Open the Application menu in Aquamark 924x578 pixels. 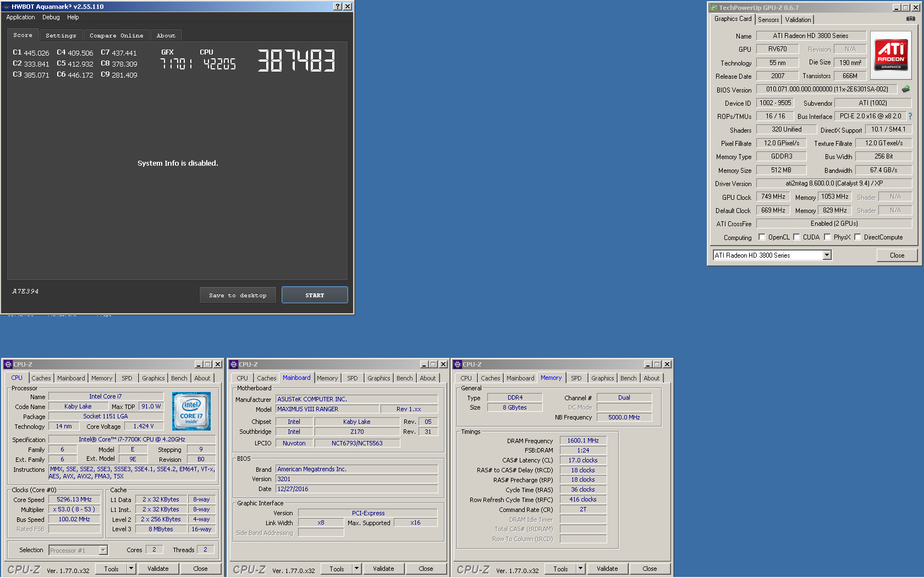20,17
